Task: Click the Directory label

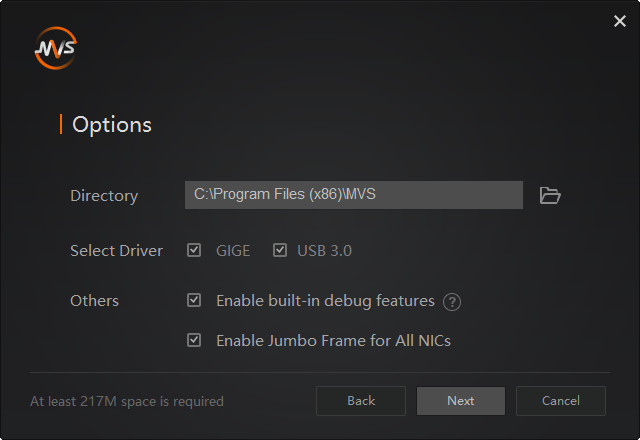Action: point(104,196)
